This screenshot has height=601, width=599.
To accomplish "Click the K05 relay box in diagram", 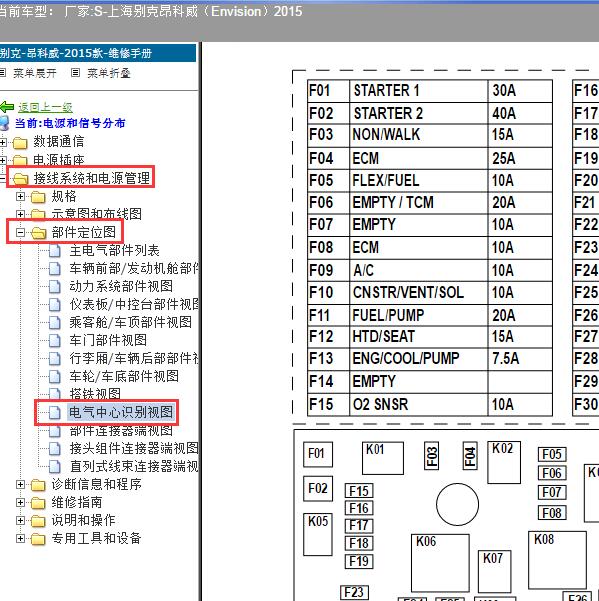I will [318, 534].
